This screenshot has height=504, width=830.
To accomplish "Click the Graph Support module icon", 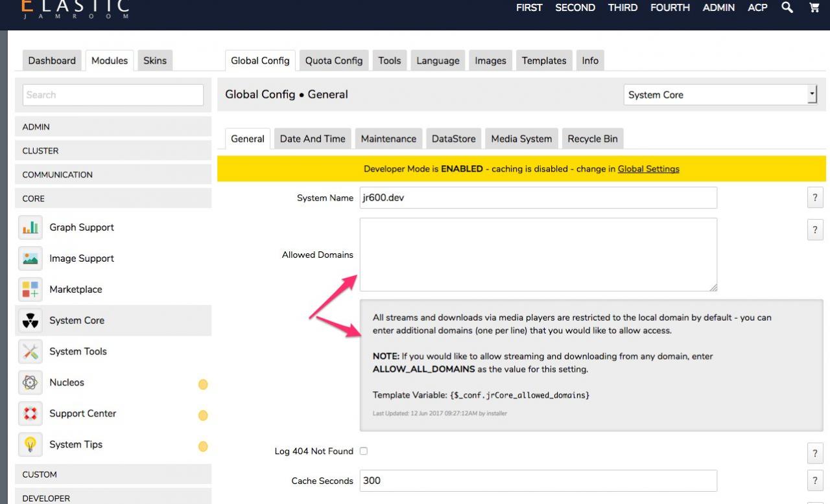I will tap(30, 227).
